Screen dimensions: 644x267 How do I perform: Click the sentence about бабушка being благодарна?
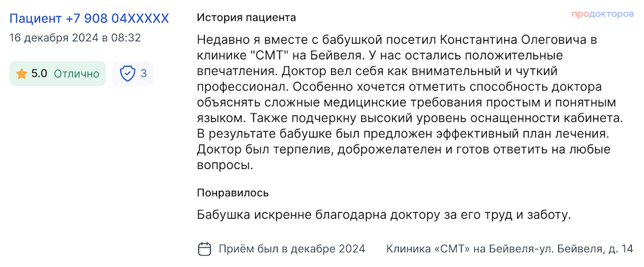(x=384, y=215)
